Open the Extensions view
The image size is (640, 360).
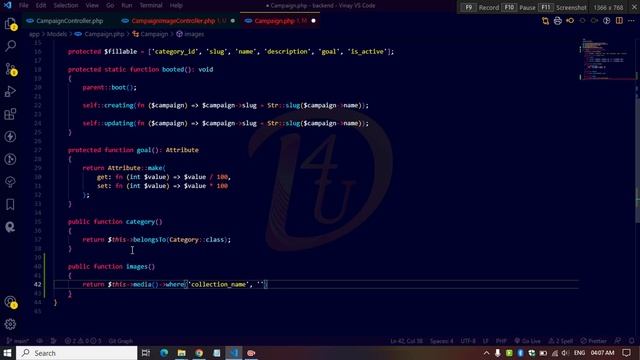(x=10, y=114)
